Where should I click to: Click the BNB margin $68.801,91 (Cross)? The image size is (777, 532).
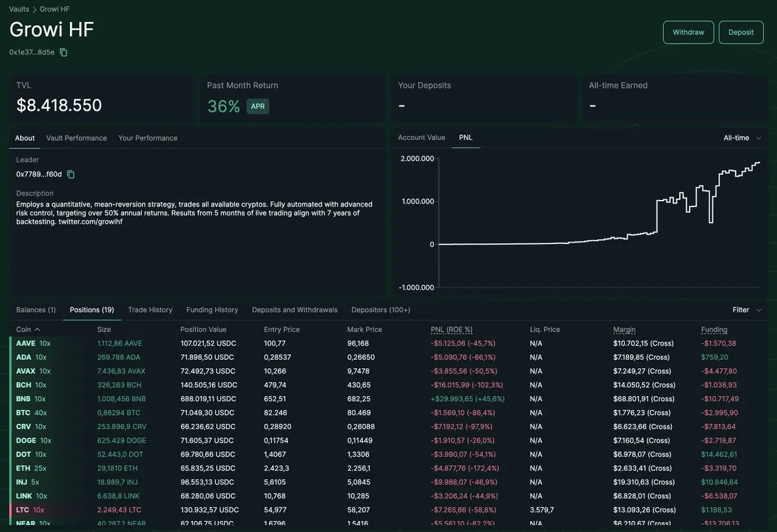pos(644,399)
